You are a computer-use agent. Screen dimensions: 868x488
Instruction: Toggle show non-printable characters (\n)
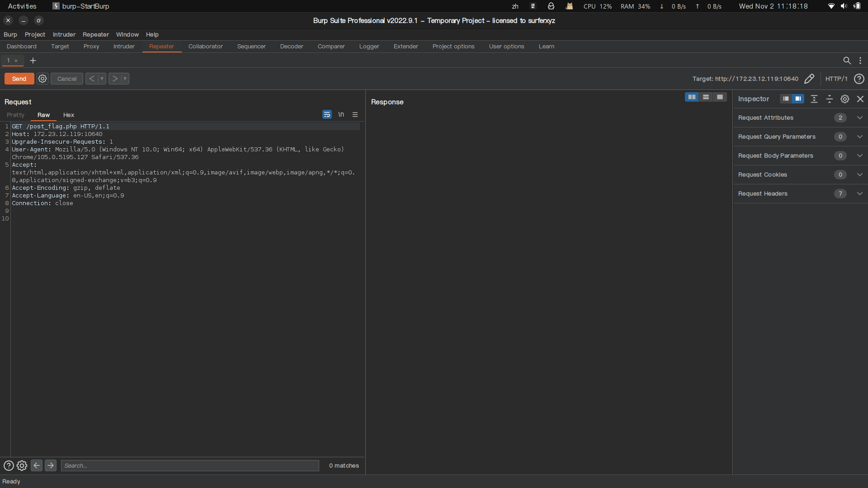pyautogui.click(x=341, y=115)
